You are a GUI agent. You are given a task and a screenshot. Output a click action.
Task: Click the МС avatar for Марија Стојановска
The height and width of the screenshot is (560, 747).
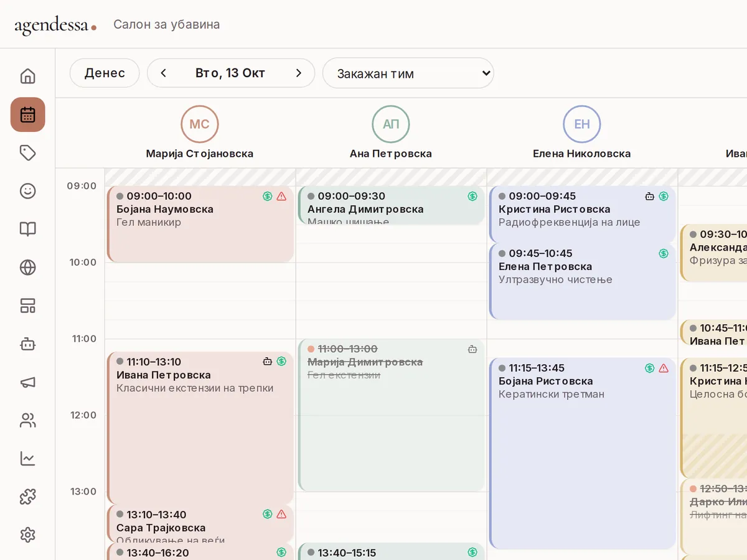[200, 124]
